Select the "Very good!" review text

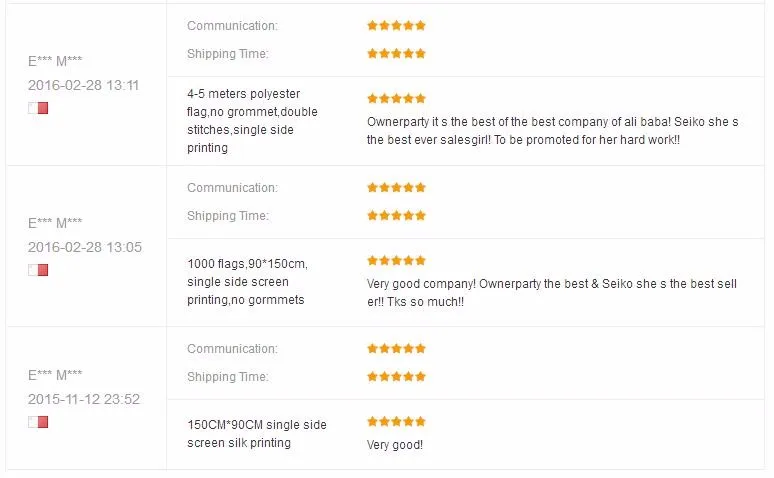click(395, 445)
